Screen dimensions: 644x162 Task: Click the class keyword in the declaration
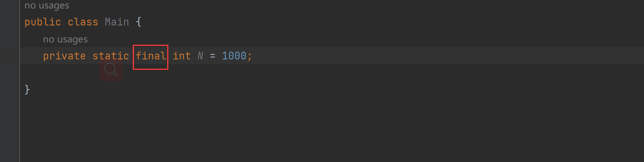(x=83, y=22)
